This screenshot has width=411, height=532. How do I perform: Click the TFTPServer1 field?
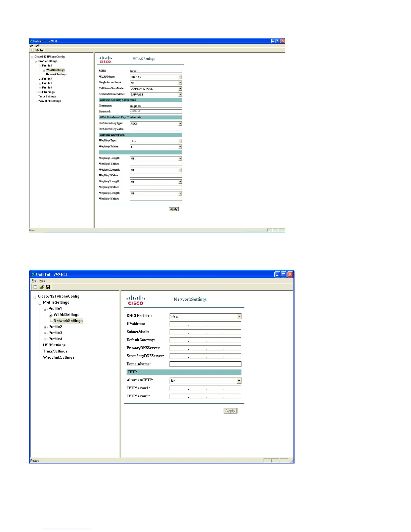[205, 388]
